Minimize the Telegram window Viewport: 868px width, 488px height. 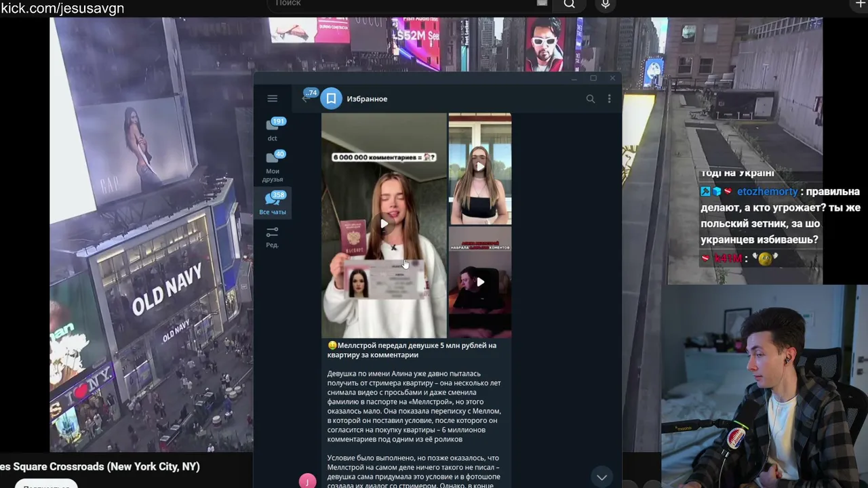point(574,79)
